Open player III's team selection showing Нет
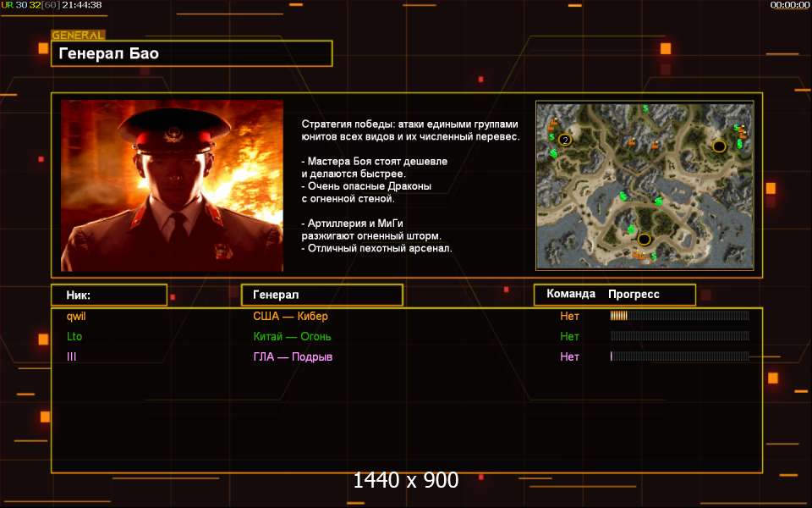The width and height of the screenshot is (812, 508). click(x=569, y=356)
